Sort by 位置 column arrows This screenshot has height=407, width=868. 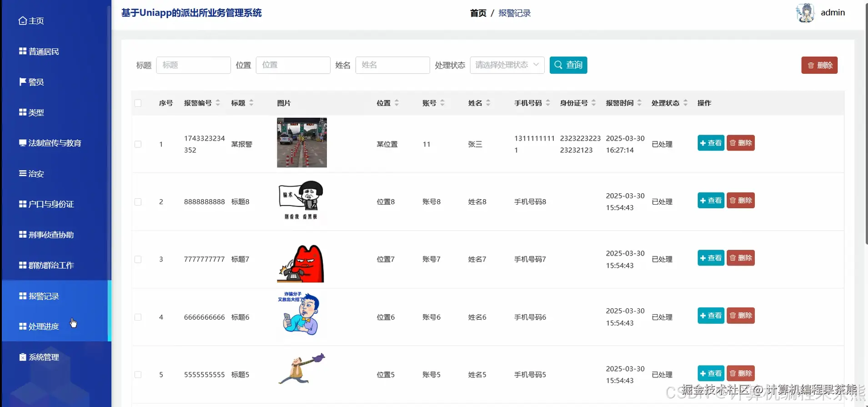point(396,103)
